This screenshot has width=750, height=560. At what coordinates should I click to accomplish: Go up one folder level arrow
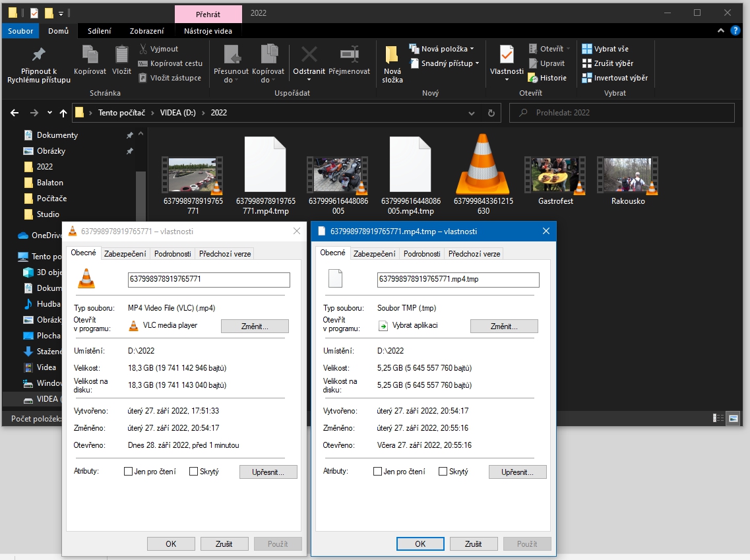click(x=63, y=113)
